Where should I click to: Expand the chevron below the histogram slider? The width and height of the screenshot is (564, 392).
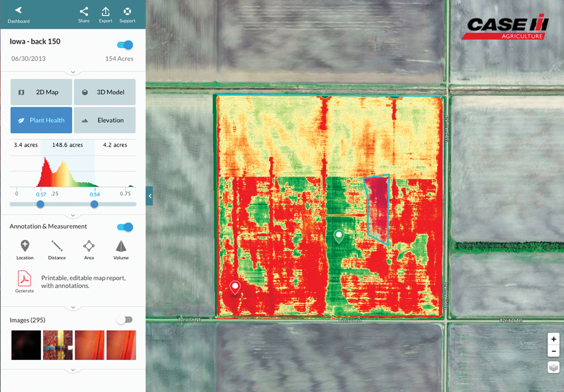pyautogui.click(x=73, y=215)
